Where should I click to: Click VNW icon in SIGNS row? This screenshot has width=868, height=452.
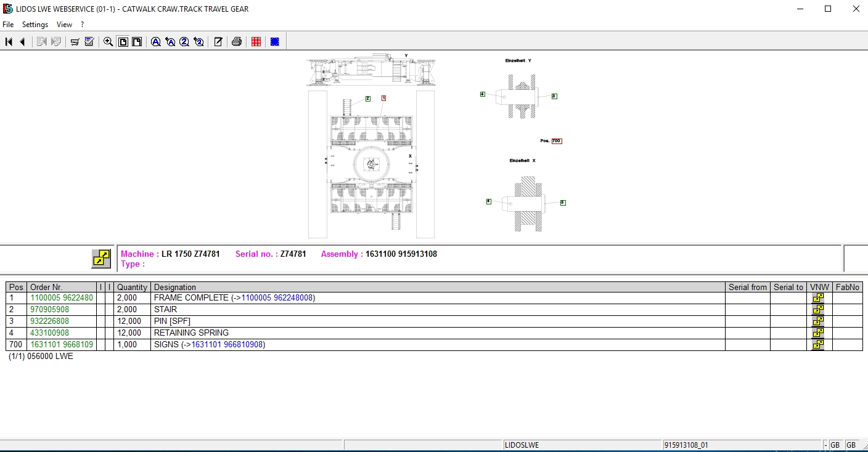[x=818, y=345]
